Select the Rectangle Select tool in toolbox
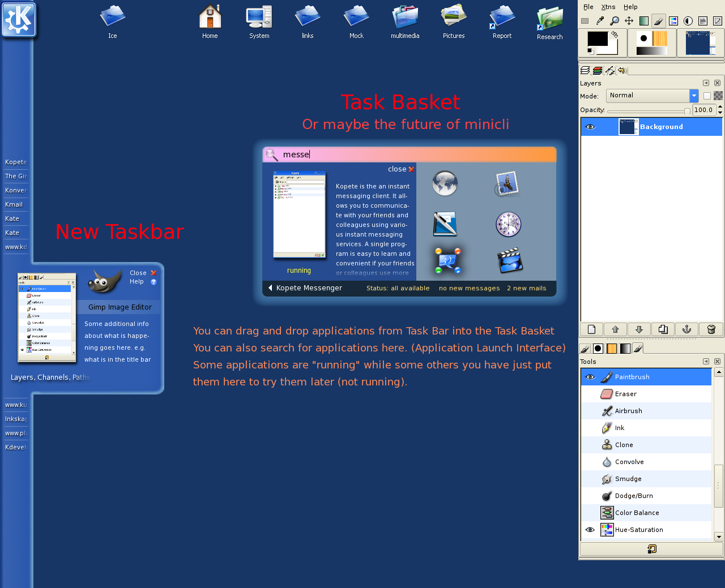Image resolution: width=725 pixels, height=588 pixels. pyautogui.click(x=585, y=21)
